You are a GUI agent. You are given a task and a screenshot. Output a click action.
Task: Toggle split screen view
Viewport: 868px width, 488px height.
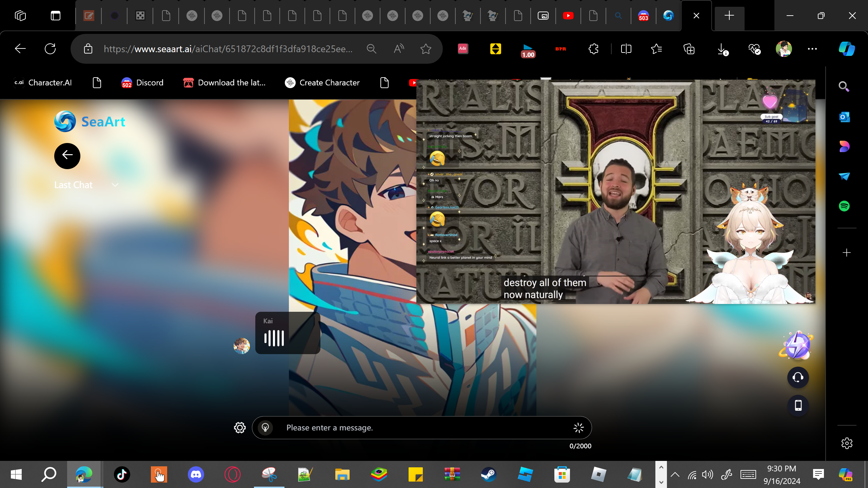[x=626, y=49]
